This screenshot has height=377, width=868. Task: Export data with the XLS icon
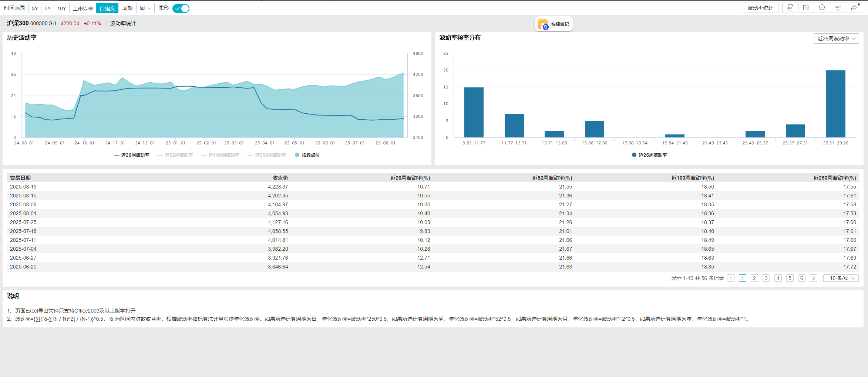pos(790,8)
